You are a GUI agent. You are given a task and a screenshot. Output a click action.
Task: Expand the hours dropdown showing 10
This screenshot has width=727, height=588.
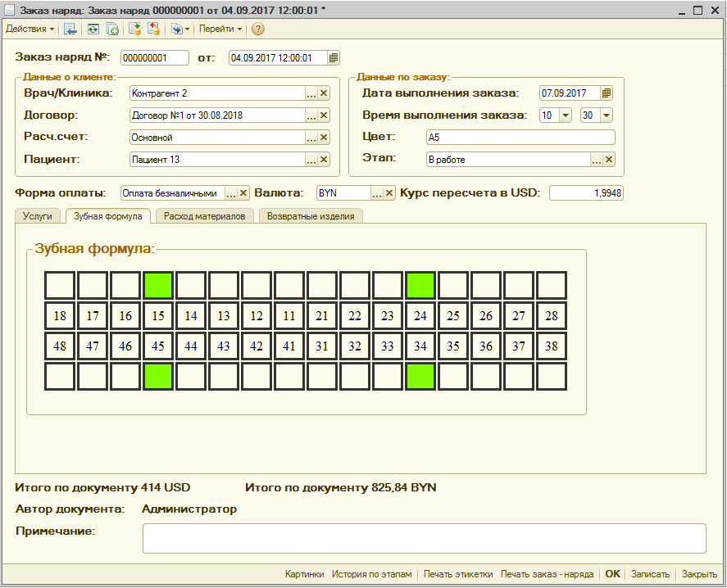click(565, 115)
